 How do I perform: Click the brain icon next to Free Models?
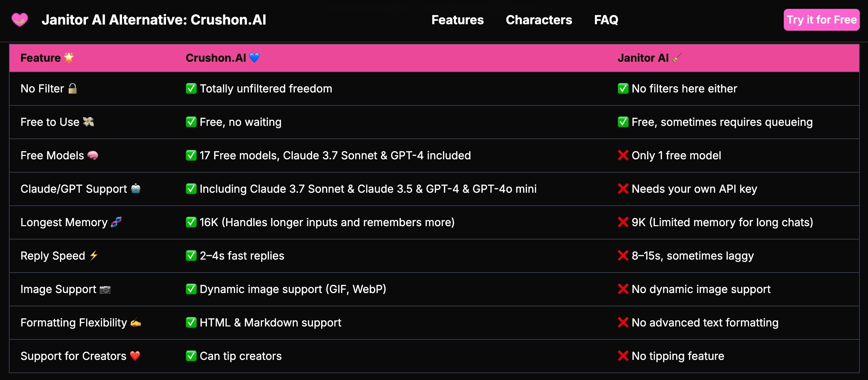[93, 156]
